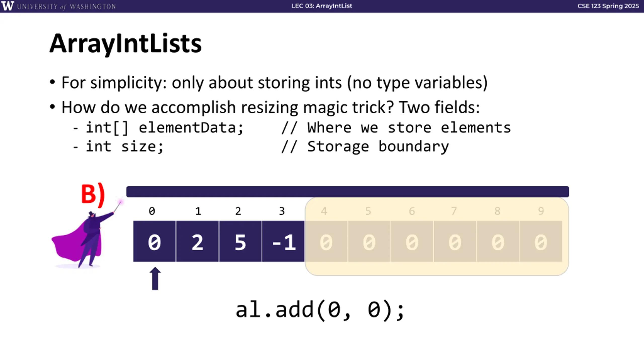Screen dimensions: 644x362
Task: Click the upward arrow below index 0
Action: 155,278
